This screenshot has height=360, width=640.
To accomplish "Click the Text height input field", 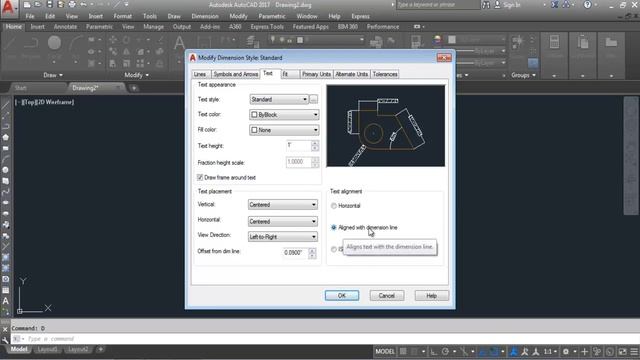I will [x=298, y=146].
